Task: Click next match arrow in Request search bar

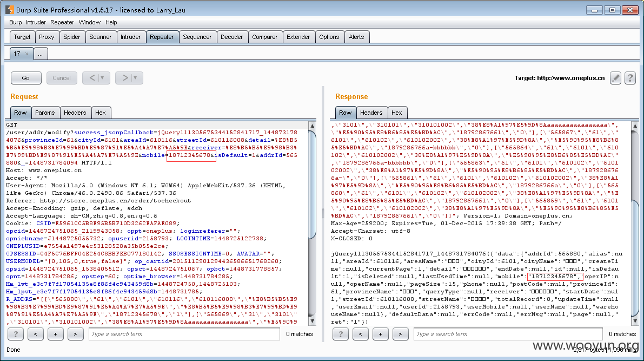Action: [75, 334]
